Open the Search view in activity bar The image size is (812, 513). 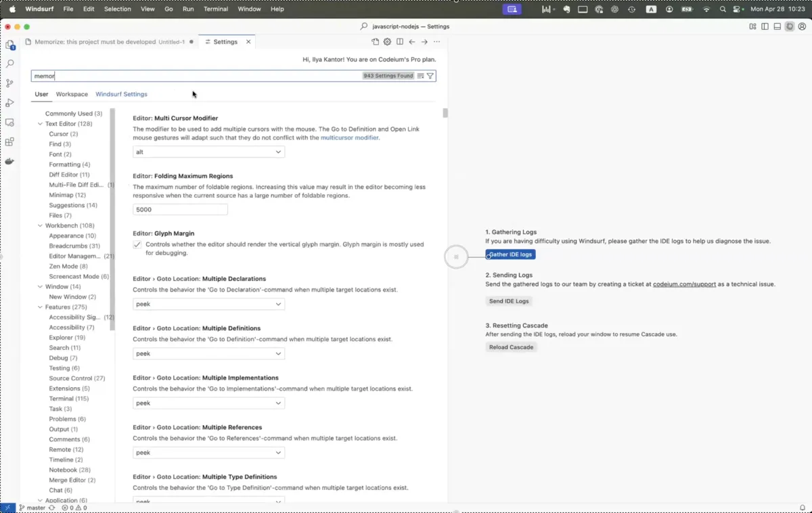tap(9, 64)
